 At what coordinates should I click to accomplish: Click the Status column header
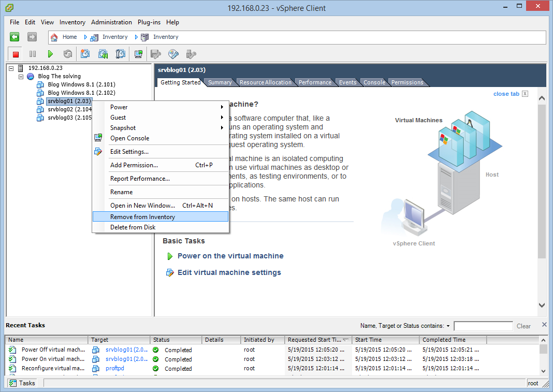pyautogui.click(x=176, y=340)
